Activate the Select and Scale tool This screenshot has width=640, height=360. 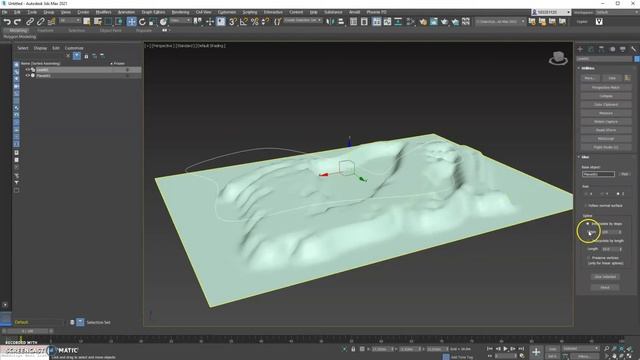(x=152, y=22)
